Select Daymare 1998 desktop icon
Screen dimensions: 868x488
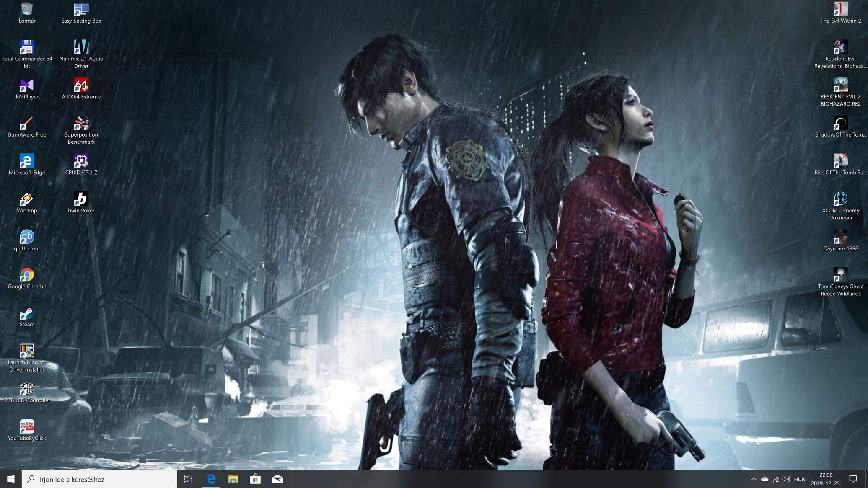840,241
